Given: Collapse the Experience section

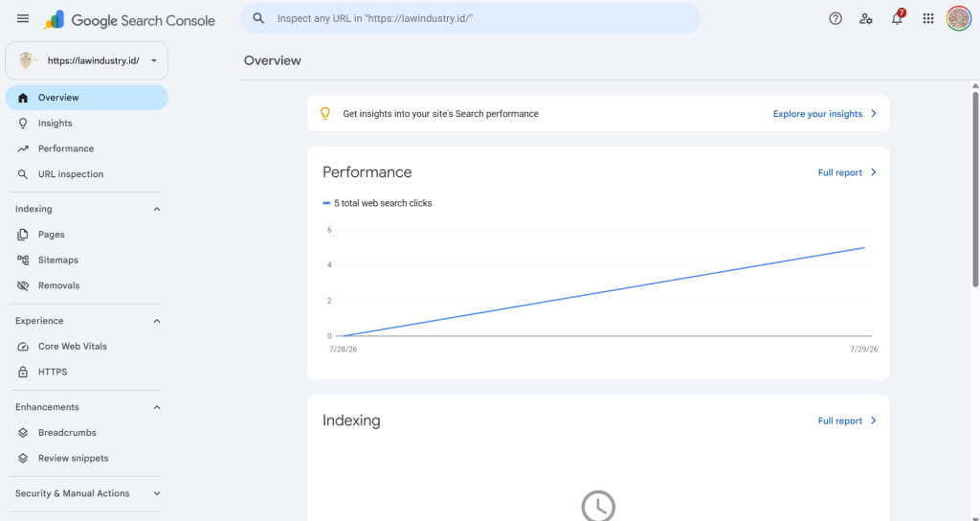Looking at the screenshot, I should coord(157,321).
